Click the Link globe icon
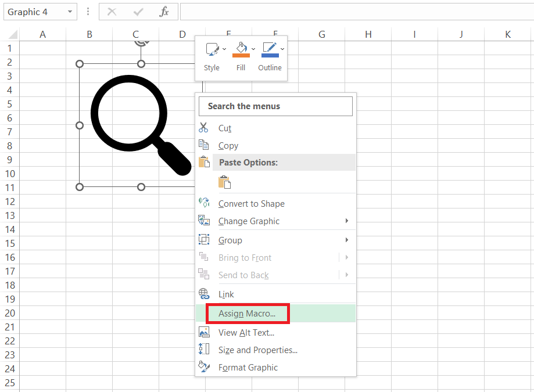Screen dimensions: 534x392 point(203,294)
